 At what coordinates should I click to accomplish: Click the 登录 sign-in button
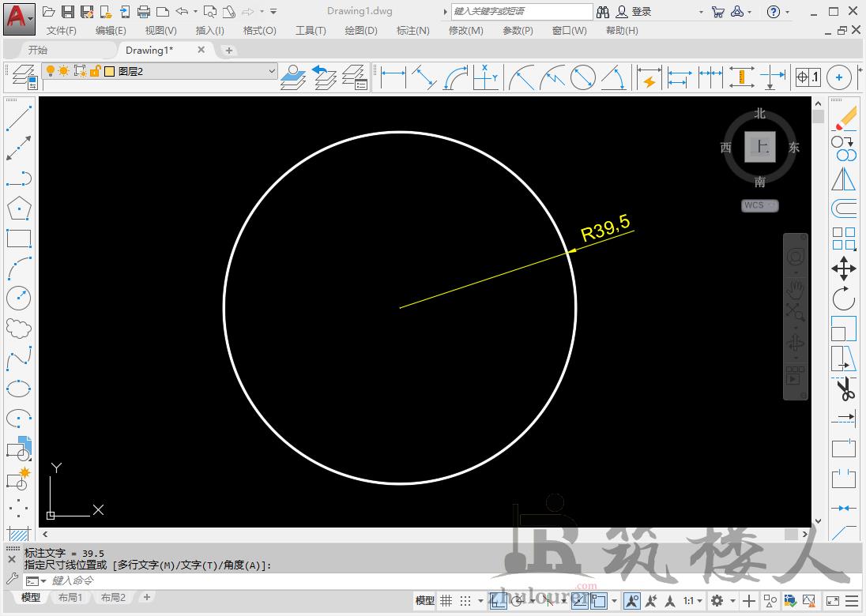pyautogui.click(x=634, y=12)
